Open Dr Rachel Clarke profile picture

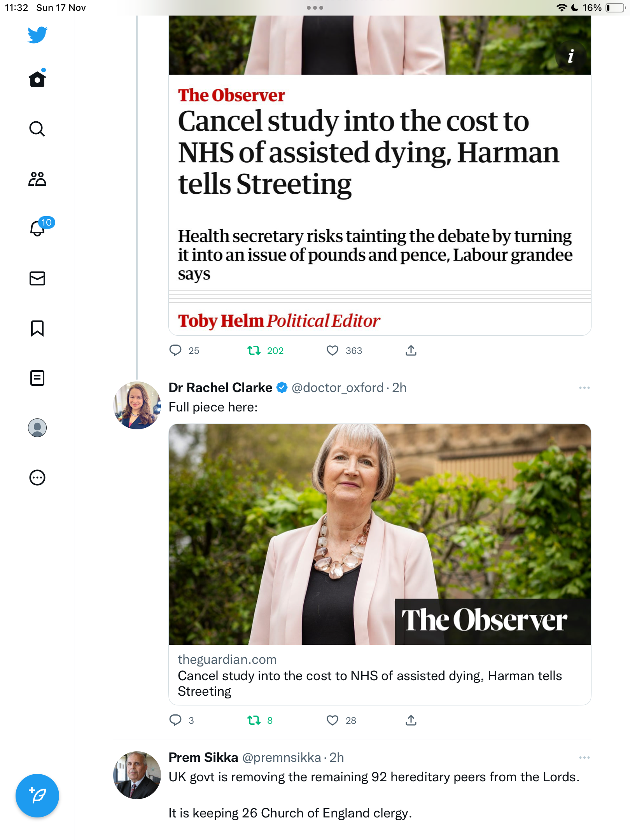(137, 405)
